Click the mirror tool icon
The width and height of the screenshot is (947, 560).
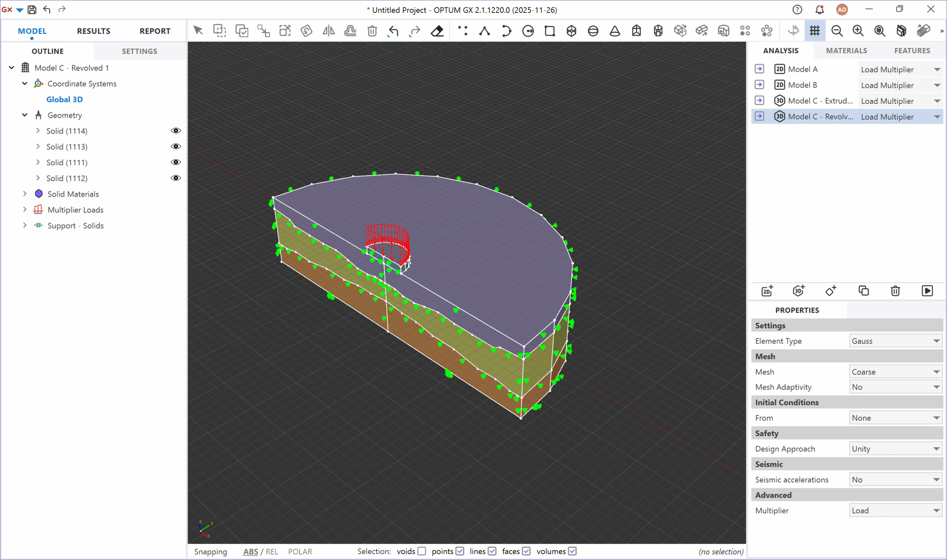pos(328,31)
